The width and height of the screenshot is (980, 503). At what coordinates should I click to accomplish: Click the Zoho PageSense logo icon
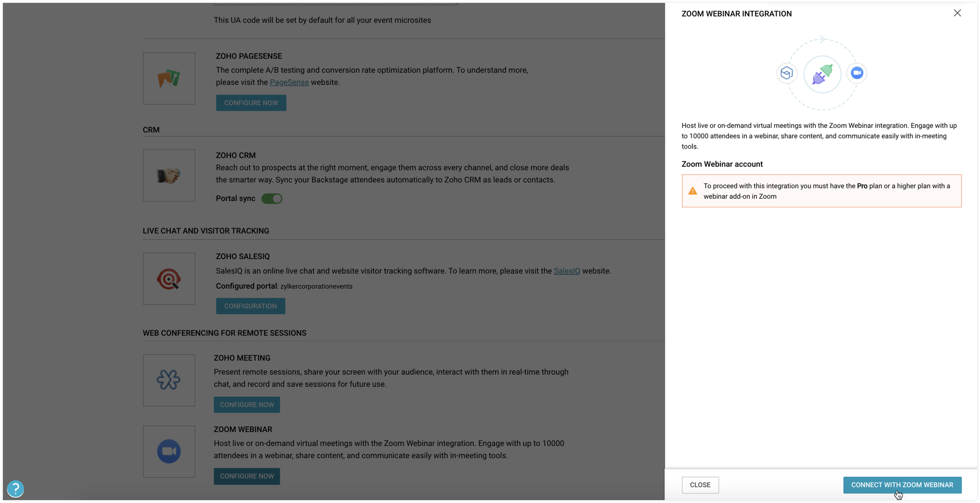(168, 78)
